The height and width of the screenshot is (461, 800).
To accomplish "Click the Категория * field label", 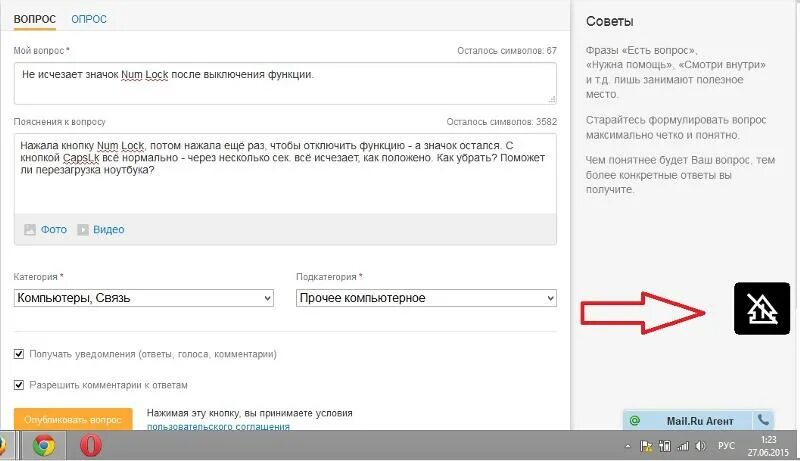I will 38,277.
